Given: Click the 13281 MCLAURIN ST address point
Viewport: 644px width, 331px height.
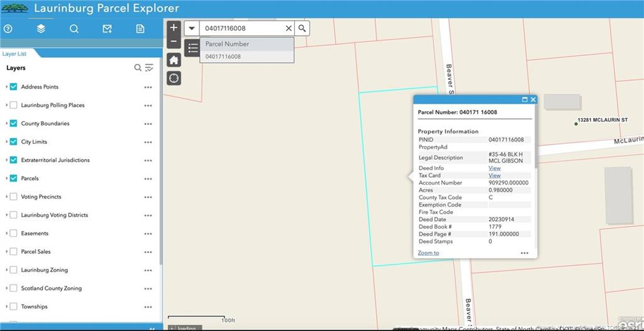Looking at the screenshot, I should coord(576,124).
